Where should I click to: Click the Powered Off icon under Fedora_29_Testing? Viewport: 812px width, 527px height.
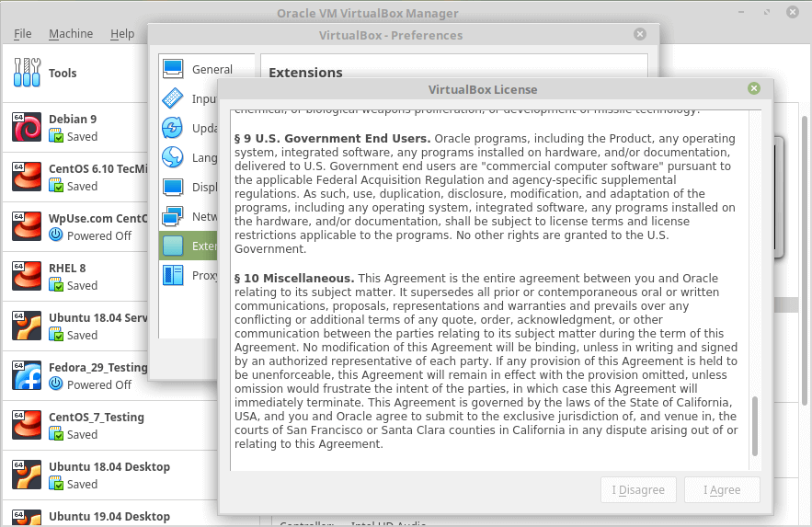(56, 384)
